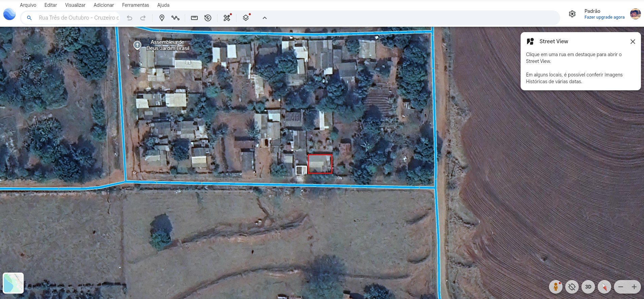This screenshot has height=299, width=644.
Task: Open the satellite imagery tools icon
Action: 227,18
